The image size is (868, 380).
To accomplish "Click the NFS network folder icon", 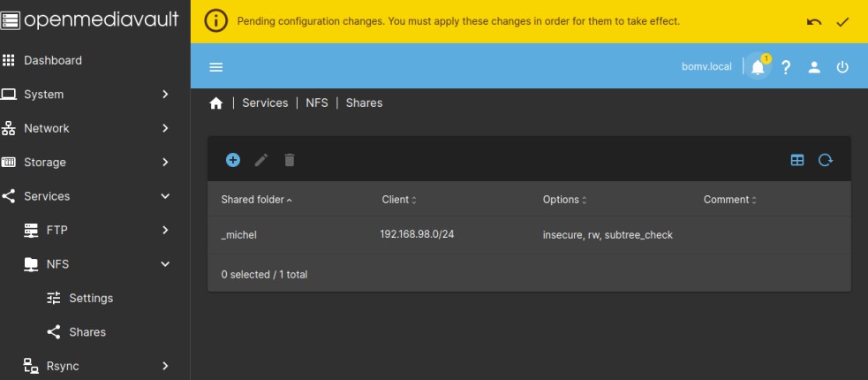I will (31, 264).
